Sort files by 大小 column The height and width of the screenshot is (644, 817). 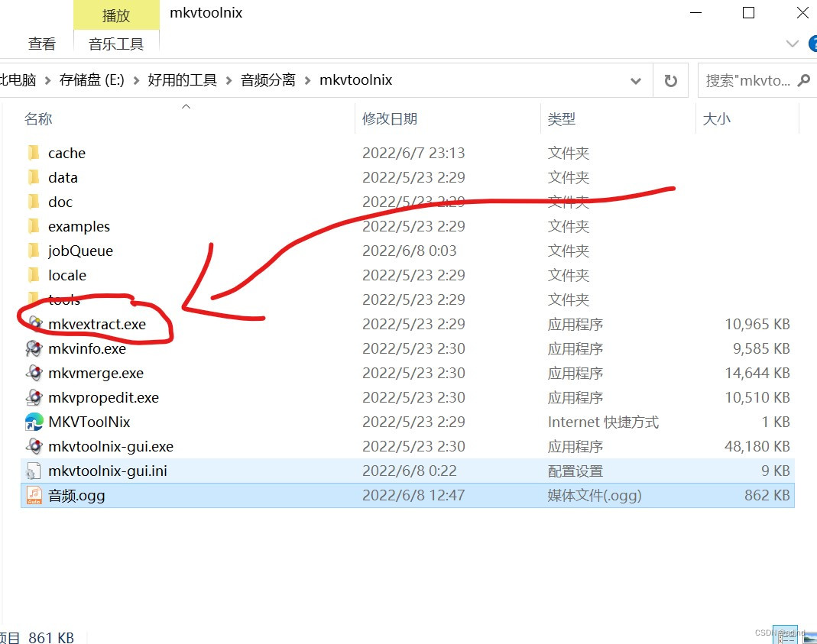pyautogui.click(x=716, y=118)
